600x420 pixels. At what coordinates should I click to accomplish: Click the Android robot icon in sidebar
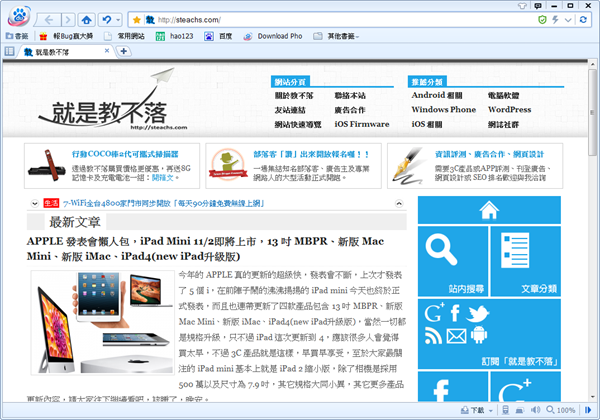click(478, 335)
